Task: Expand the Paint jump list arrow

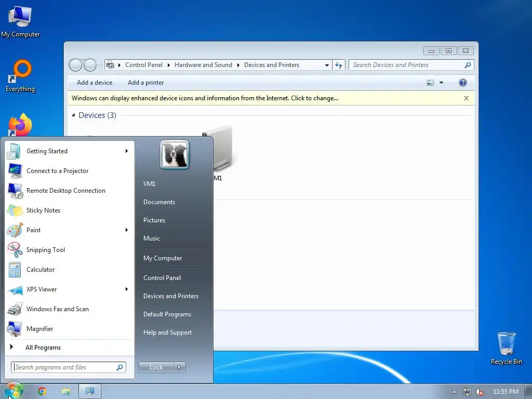Action: [x=127, y=230]
